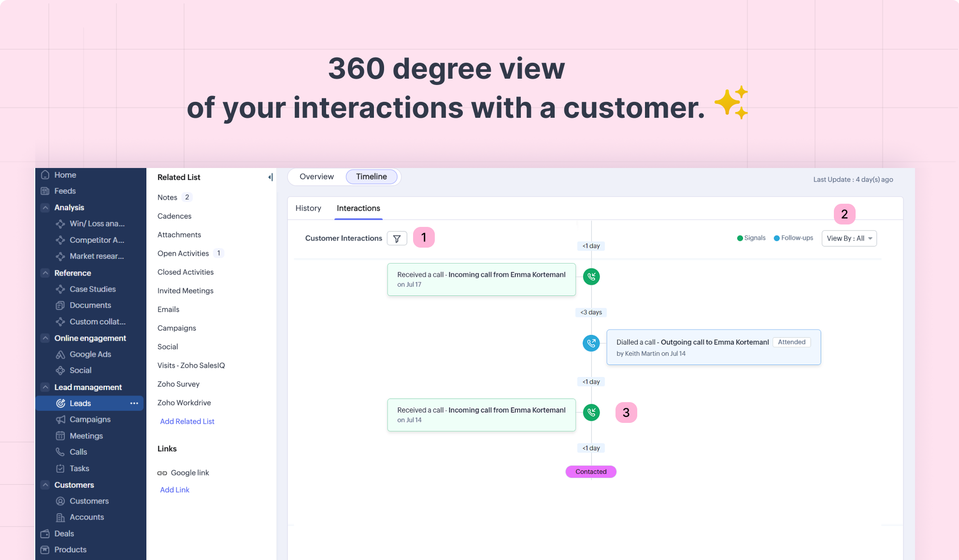Image resolution: width=959 pixels, height=560 pixels.
Task: Click blue outgoing call icon on timeline
Action: point(591,343)
